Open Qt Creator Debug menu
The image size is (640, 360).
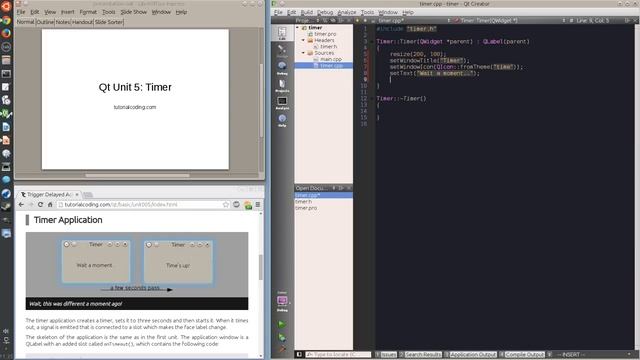coord(325,13)
